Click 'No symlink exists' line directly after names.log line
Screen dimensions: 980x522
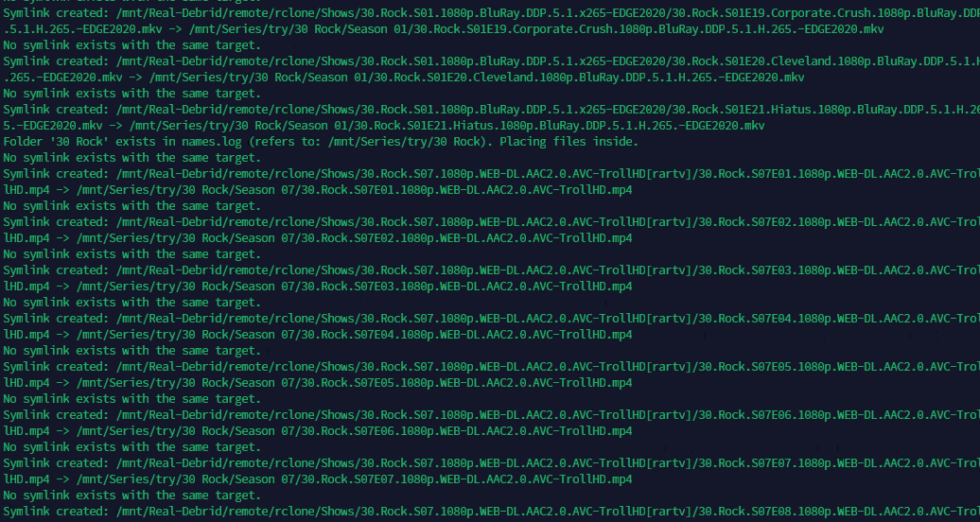pyautogui.click(x=131, y=158)
